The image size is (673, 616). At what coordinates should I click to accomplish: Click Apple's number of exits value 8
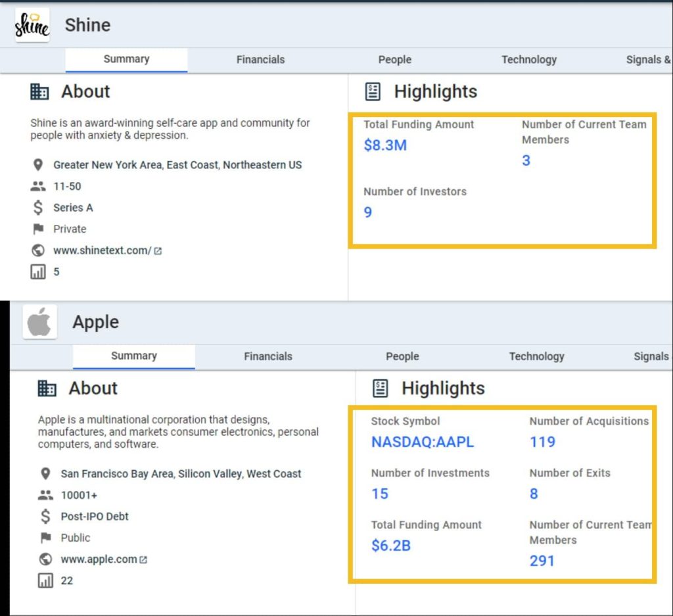pyautogui.click(x=534, y=494)
